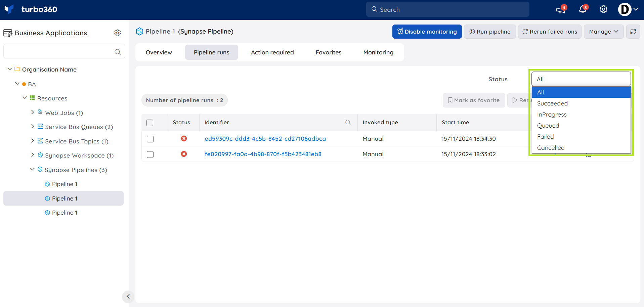
Task: Select Queued status option
Action: pyautogui.click(x=581, y=126)
